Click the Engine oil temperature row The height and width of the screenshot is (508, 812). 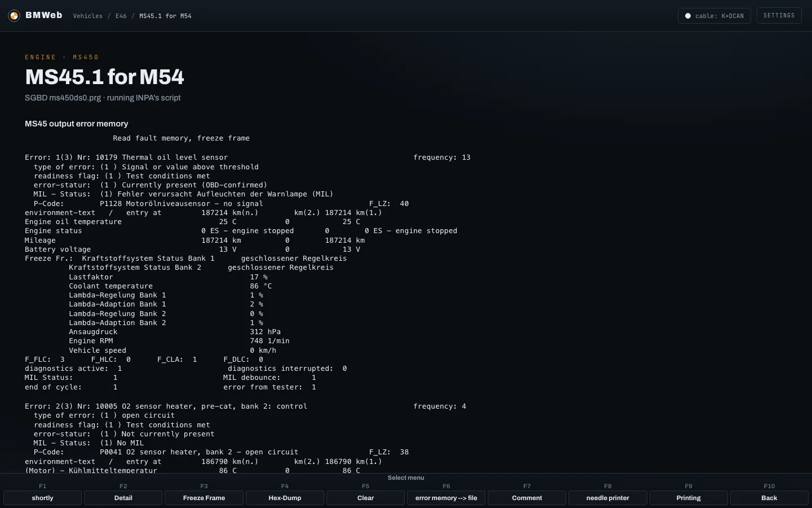(192, 222)
